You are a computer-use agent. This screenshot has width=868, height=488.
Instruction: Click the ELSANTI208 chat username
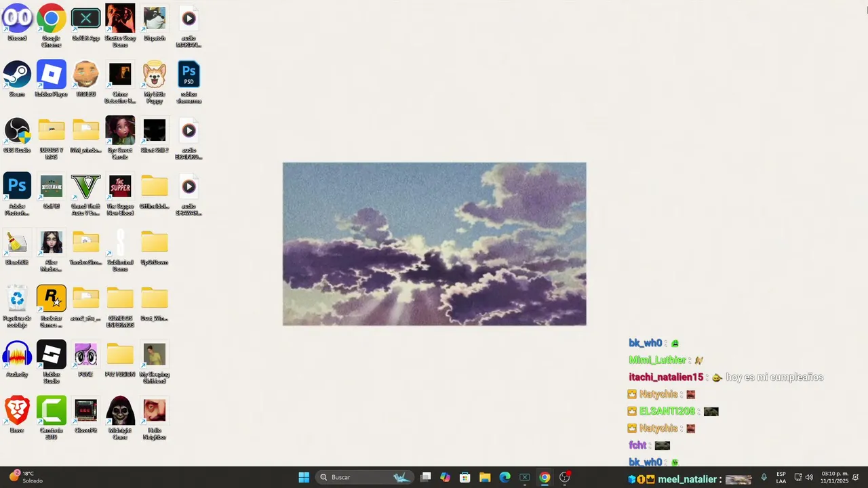point(667,411)
